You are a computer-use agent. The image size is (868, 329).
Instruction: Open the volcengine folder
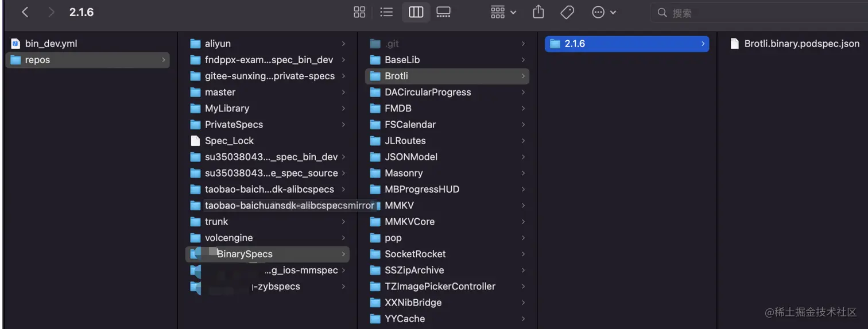pos(268,238)
